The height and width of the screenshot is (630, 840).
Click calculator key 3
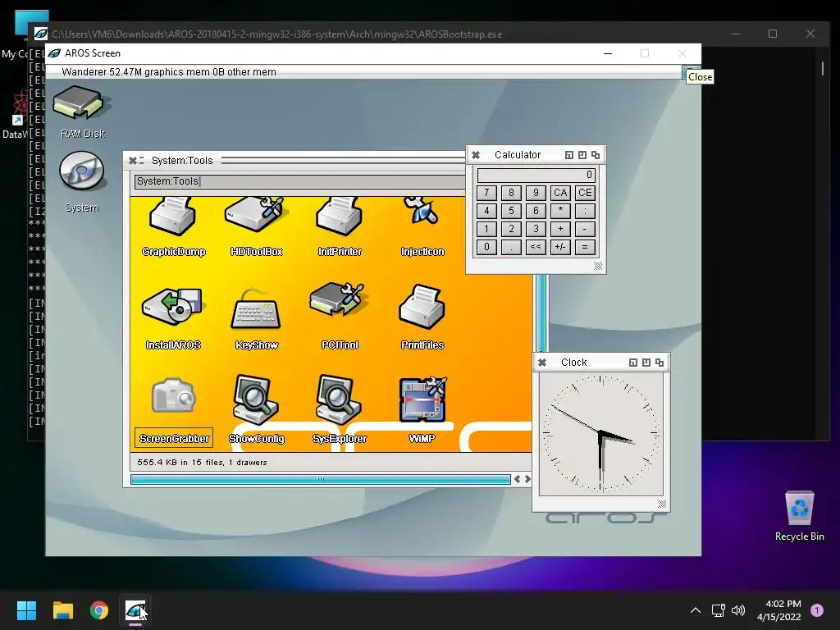pos(536,230)
